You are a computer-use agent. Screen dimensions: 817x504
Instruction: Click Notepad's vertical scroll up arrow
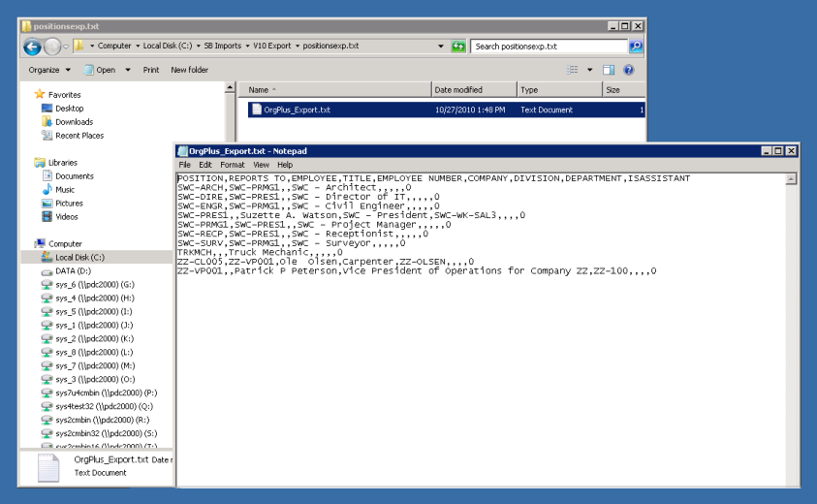791,179
